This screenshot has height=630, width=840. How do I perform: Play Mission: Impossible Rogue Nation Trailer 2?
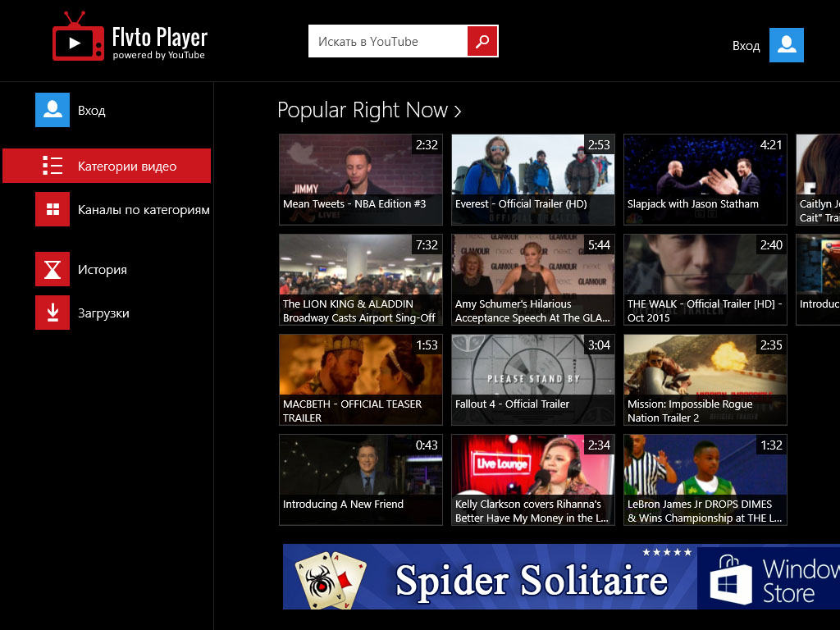coord(705,380)
